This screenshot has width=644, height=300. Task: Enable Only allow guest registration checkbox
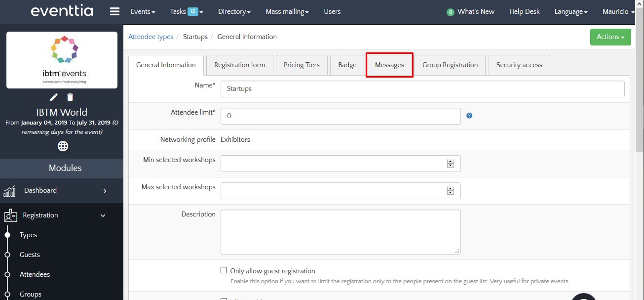[x=224, y=270]
